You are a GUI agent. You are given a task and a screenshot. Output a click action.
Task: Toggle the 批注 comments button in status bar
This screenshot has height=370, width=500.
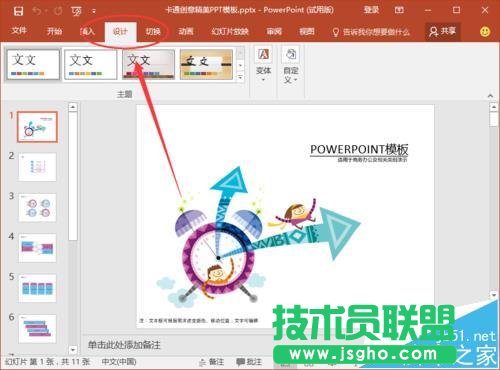pyautogui.click(x=249, y=362)
